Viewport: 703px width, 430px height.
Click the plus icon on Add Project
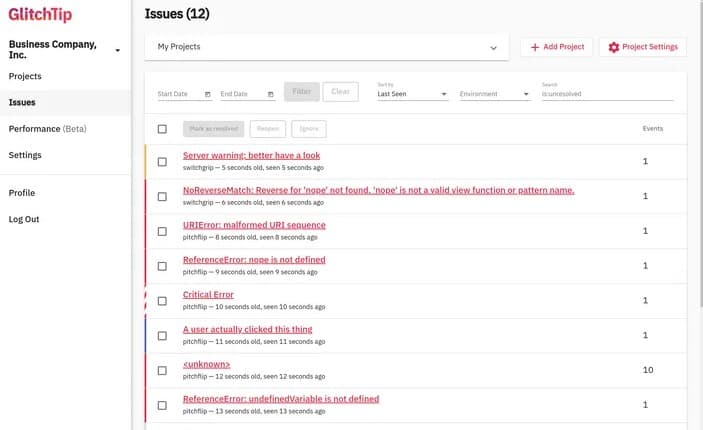[x=534, y=47]
